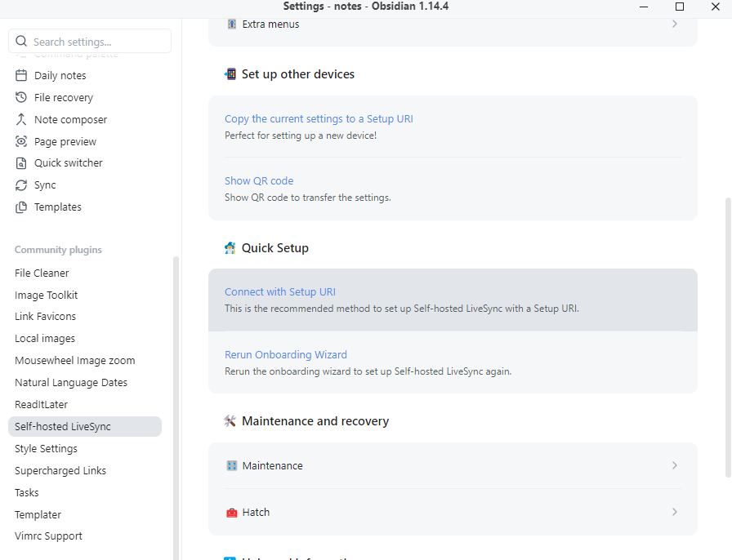This screenshot has width=732, height=560.
Task: Expand the Hatch section chevron
Action: pyautogui.click(x=675, y=512)
